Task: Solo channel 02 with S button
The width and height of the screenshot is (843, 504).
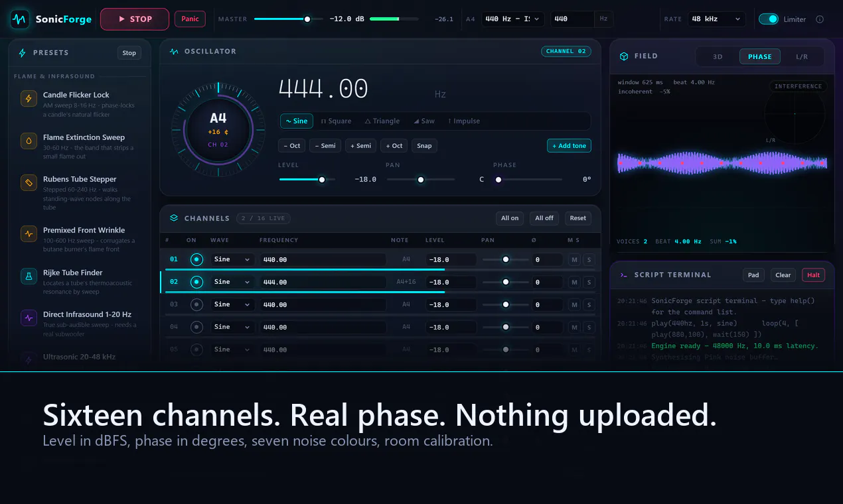Action: click(x=588, y=283)
